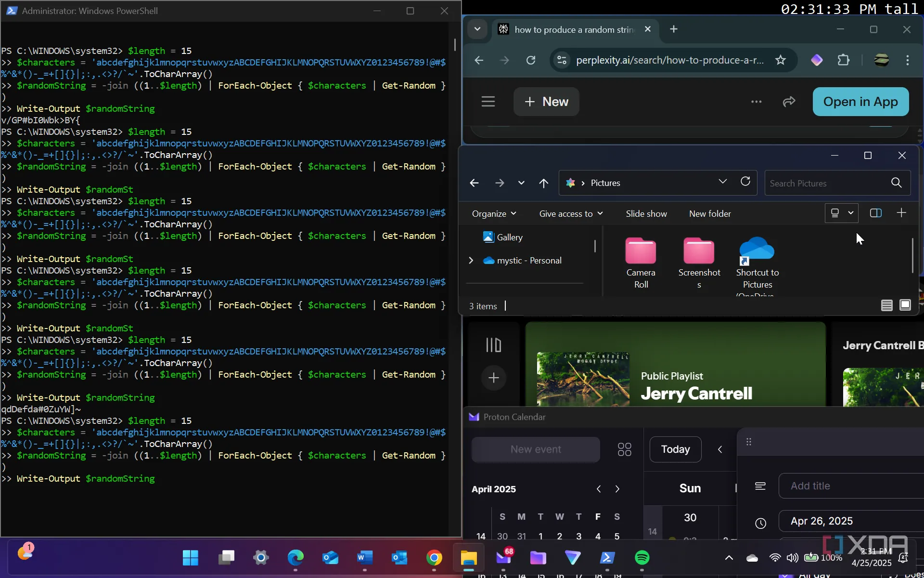Click the Today button in calendar
Screen dimensions: 924x578
coord(675,449)
